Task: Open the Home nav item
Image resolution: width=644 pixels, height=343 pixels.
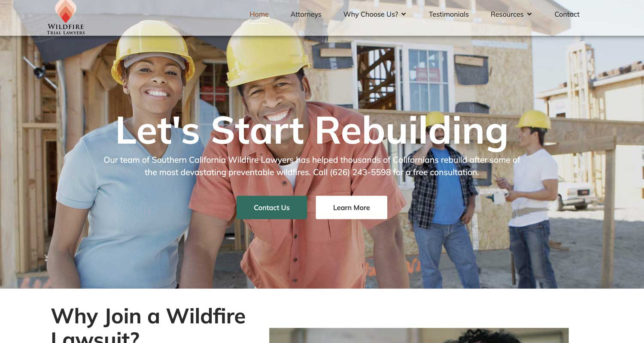Action: 259,15
